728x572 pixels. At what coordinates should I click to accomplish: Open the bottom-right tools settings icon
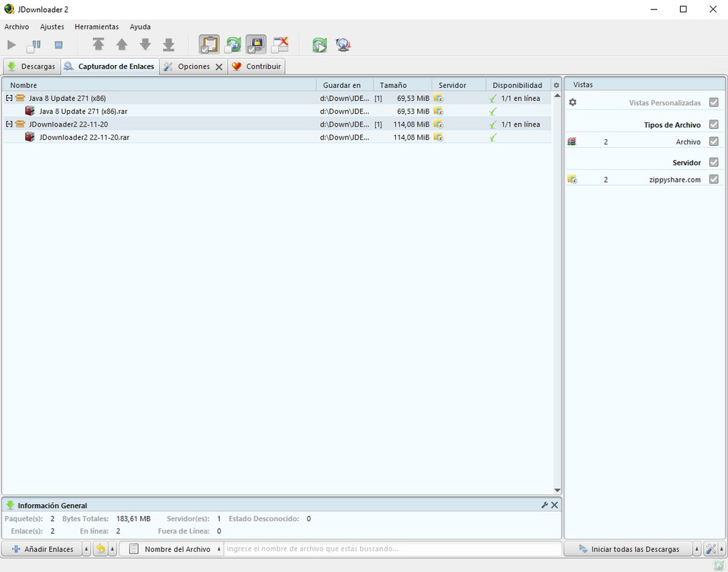[x=711, y=549]
